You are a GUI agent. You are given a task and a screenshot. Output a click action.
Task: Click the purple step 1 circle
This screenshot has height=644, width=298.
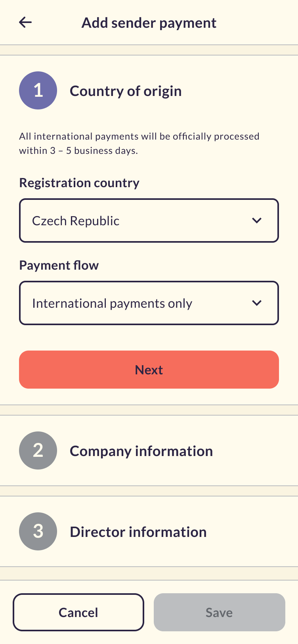coord(38,90)
